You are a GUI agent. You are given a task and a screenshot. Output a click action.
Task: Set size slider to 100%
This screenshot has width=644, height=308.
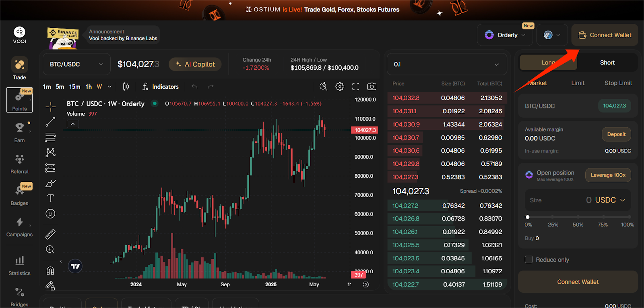click(x=629, y=217)
